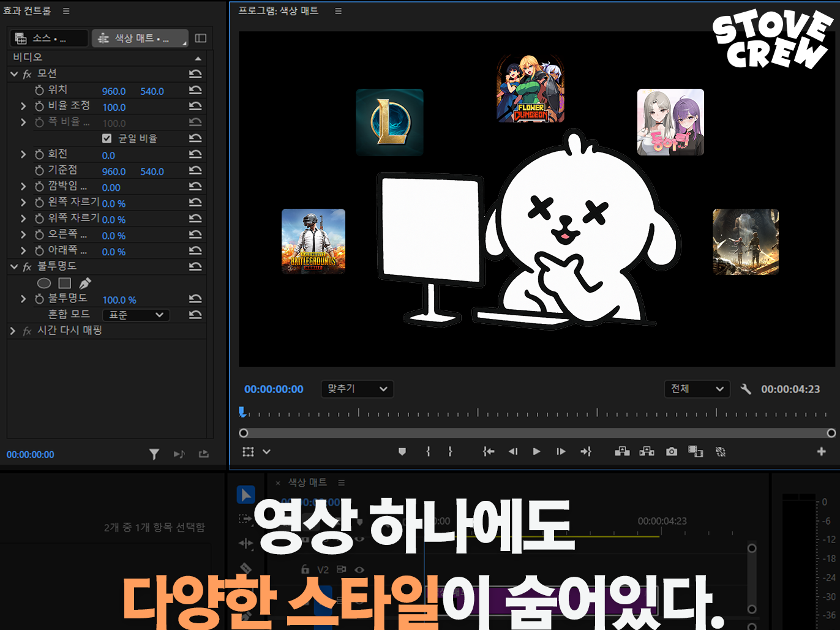Image resolution: width=840 pixels, height=630 pixels.
Task: Mark in point in program monitor
Action: pos(428,452)
